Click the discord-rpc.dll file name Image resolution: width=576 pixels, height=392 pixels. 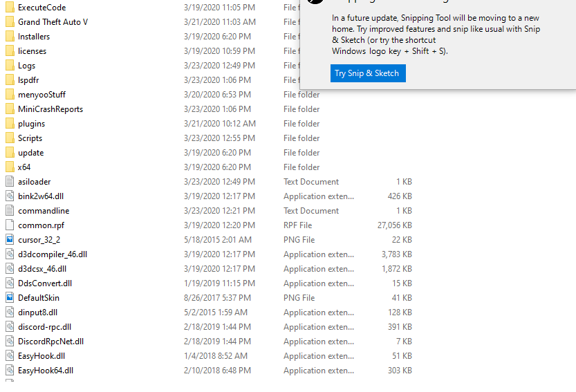coord(44,327)
